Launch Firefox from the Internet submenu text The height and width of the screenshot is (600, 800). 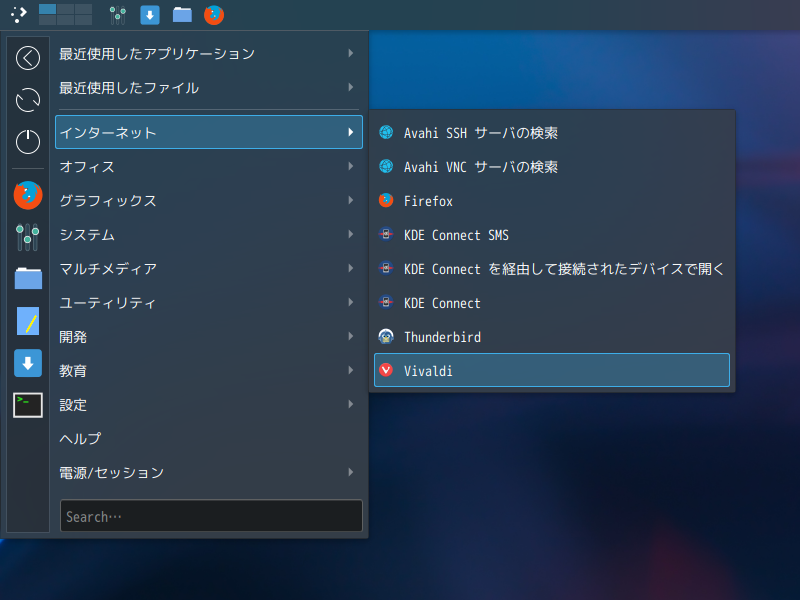click(428, 201)
